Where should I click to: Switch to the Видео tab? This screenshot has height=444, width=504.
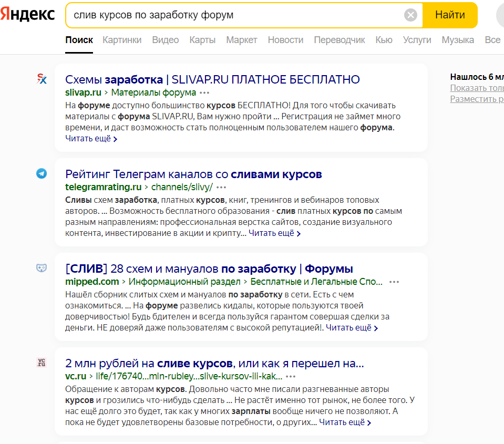(x=166, y=40)
